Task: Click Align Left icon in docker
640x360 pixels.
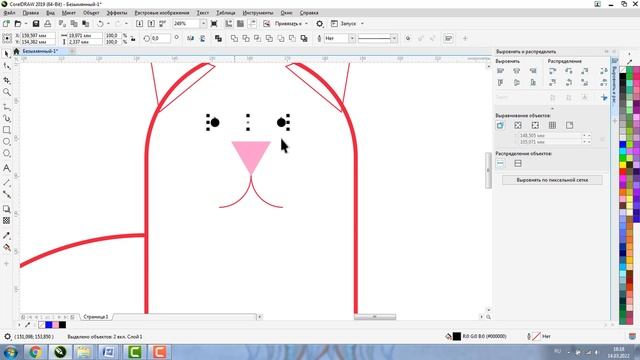Action: (x=500, y=71)
